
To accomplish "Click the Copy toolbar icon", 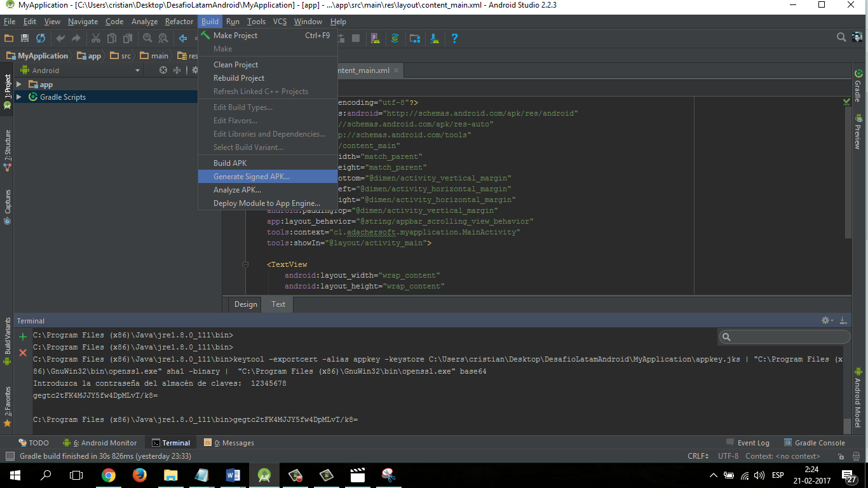I will pos(112,38).
